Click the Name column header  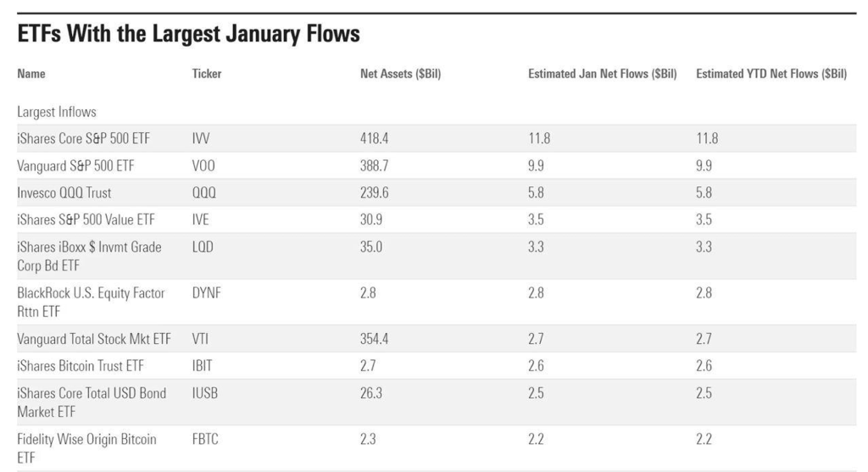tap(31, 74)
